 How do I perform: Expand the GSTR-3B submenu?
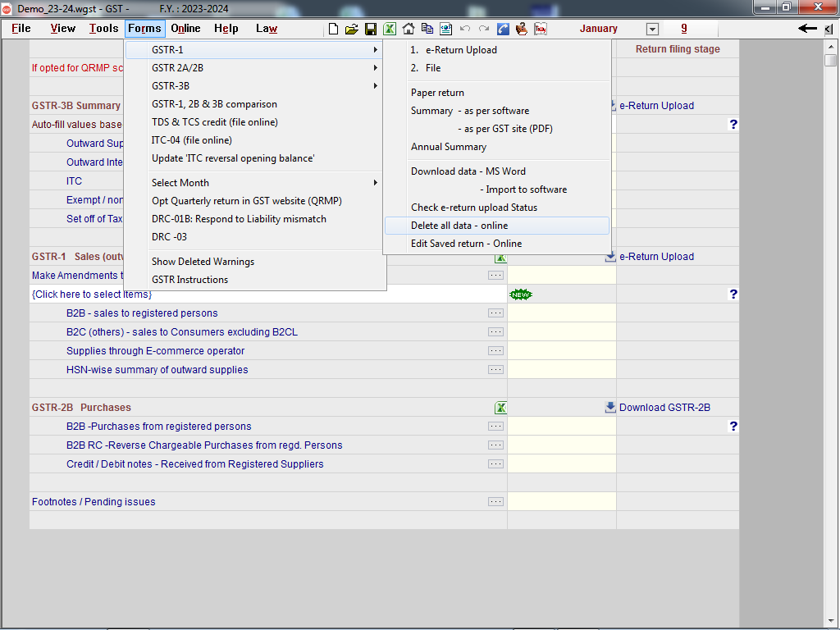point(254,86)
